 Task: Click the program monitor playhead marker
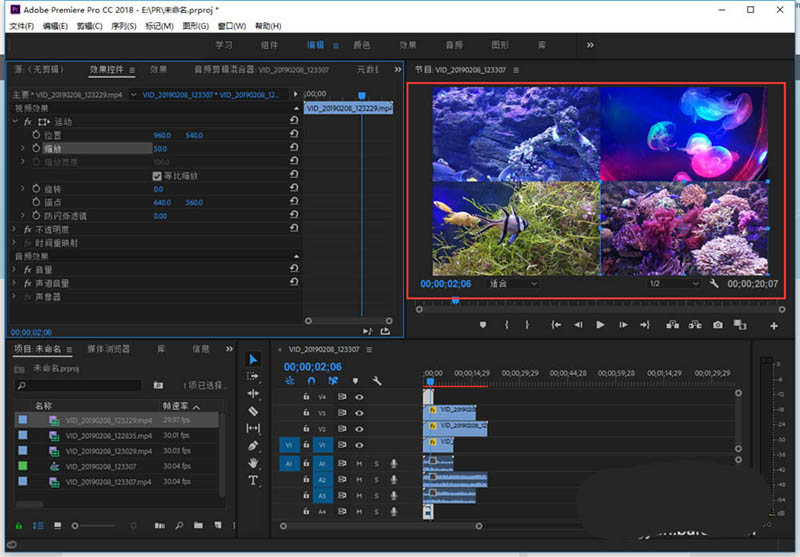point(455,301)
